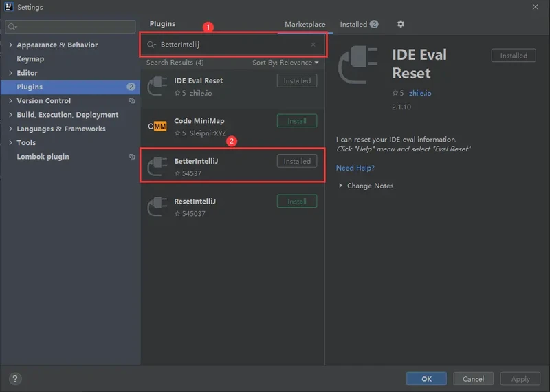Click the search magnifier icon in plugins search

click(151, 45)
